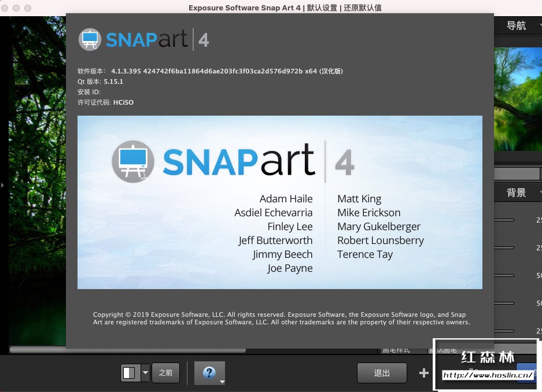Image resolution: width=542 pixels, height=392 pixels.
Task: Click the name Adam Haile
Action: (x=286, y=199)
